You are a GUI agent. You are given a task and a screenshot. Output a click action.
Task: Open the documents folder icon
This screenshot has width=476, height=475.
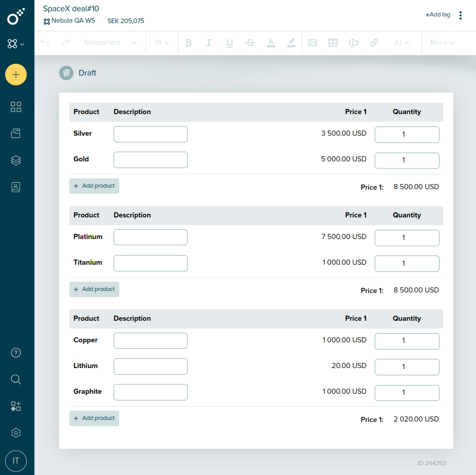pyautogui.click(x=16, y=133)
